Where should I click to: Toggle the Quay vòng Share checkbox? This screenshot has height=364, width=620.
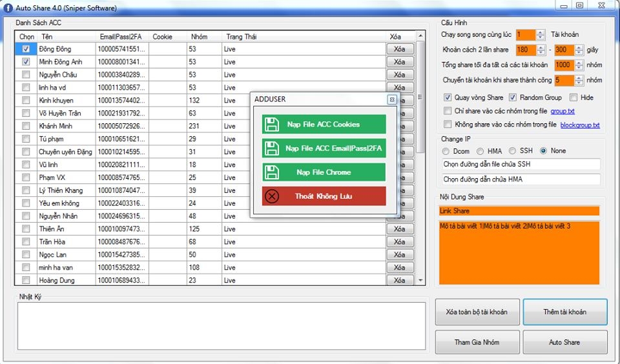click(448, 97)
